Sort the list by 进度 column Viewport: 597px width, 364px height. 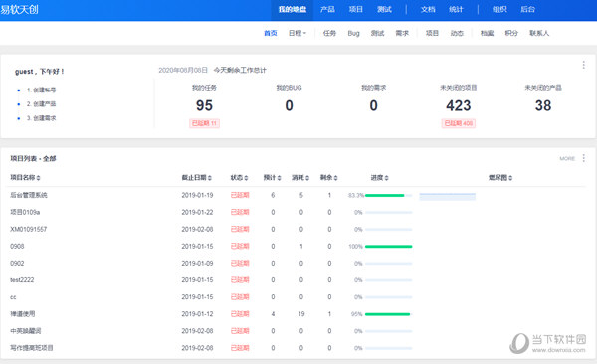coord(380,177)
